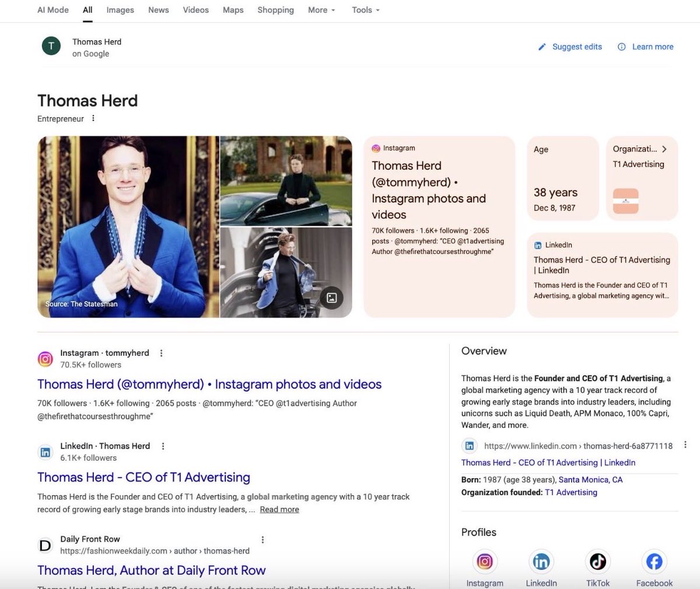Click the 70.5K+ followers text
Viewport: 700px width, 589px height.
point(91,364)
